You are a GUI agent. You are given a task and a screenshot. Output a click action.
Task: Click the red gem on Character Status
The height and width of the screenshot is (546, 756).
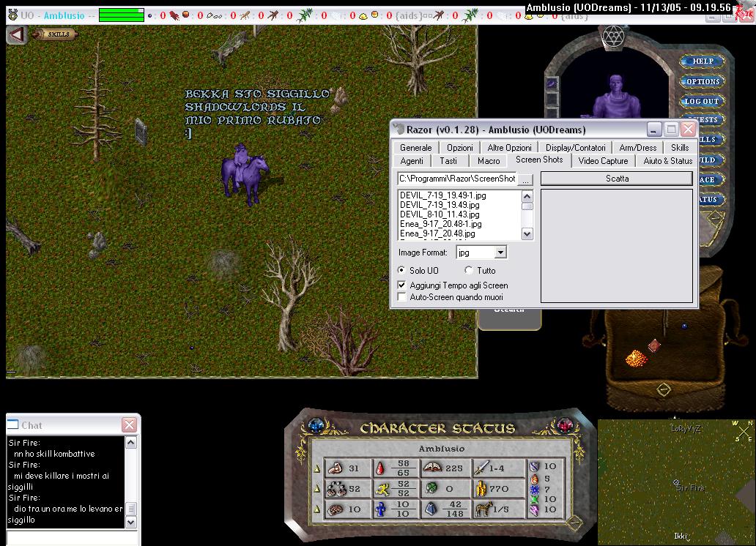click(565, 425)
